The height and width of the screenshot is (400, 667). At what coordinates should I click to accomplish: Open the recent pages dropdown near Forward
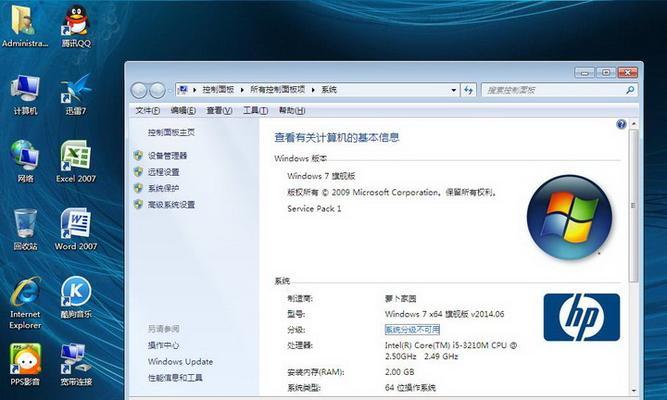tap(170, 90)
